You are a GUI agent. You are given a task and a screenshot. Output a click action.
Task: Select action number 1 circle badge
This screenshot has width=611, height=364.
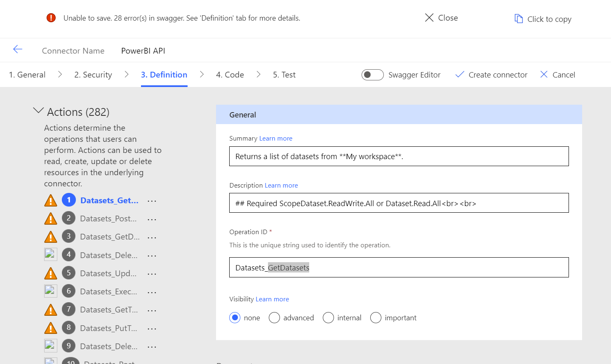(x=69, y=200)
